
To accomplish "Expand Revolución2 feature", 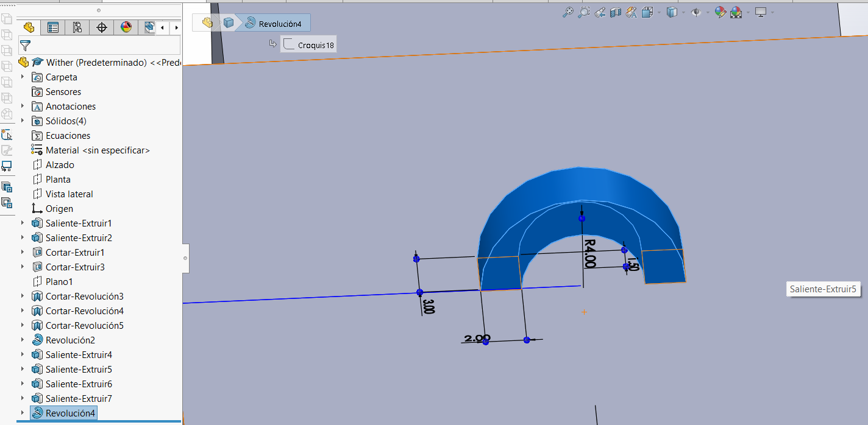I will (23, 340).
